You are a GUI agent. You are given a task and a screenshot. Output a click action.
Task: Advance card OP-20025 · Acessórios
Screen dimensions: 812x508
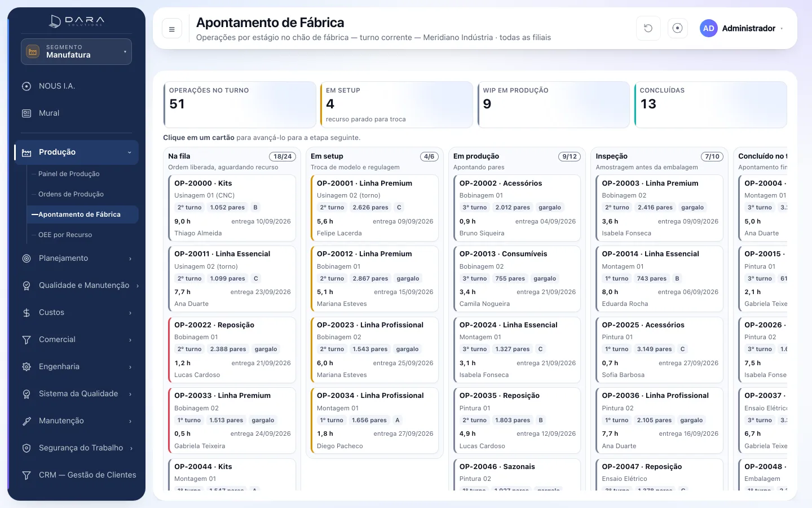click(660, 349)
